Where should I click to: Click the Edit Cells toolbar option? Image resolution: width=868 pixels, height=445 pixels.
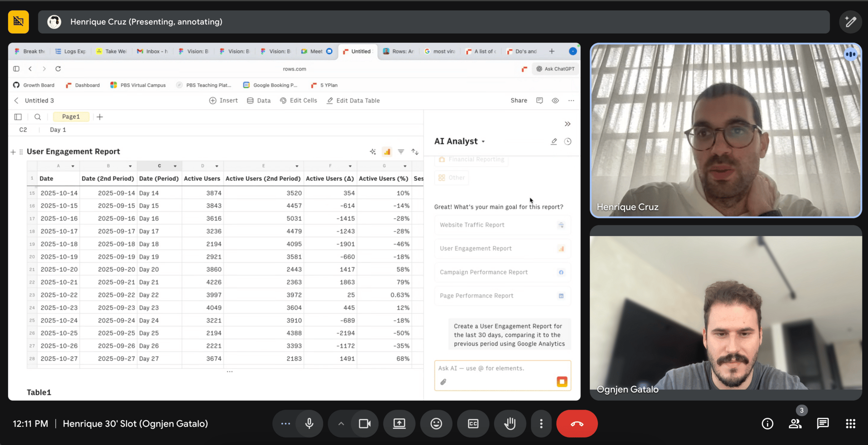pos(298,100)
